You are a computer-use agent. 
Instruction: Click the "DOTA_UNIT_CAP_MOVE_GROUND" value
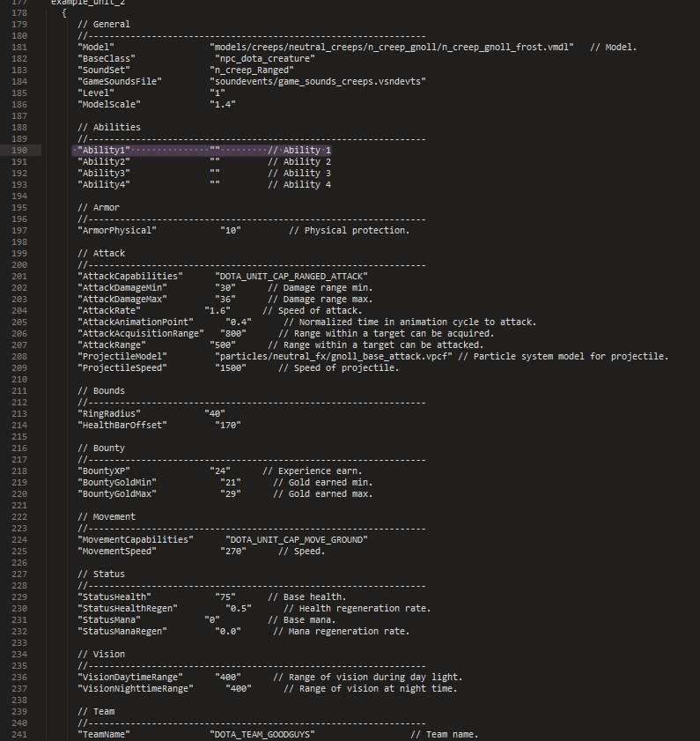point(297,539)
